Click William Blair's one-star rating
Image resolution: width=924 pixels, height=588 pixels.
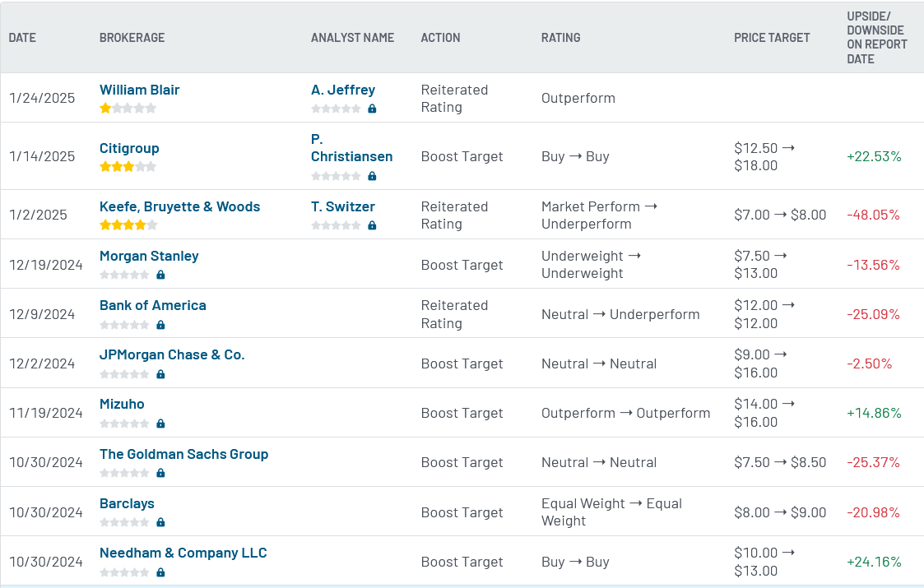tap(128, 108)
